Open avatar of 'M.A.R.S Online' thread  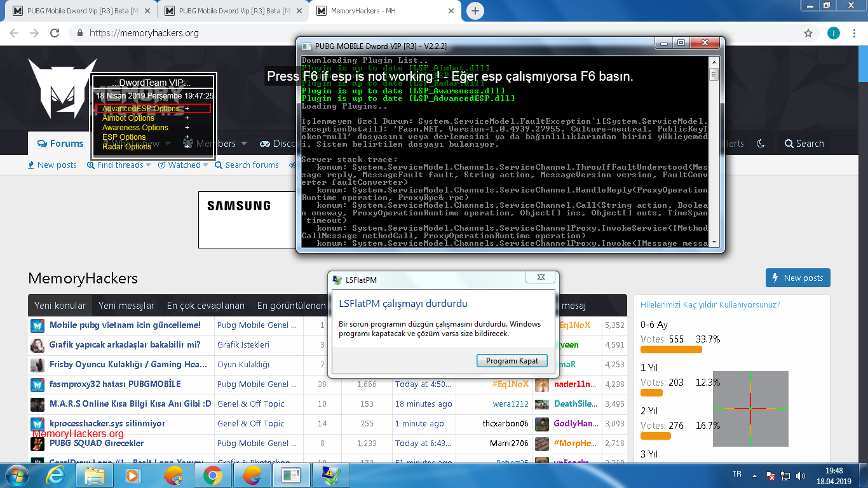[37, 404]
